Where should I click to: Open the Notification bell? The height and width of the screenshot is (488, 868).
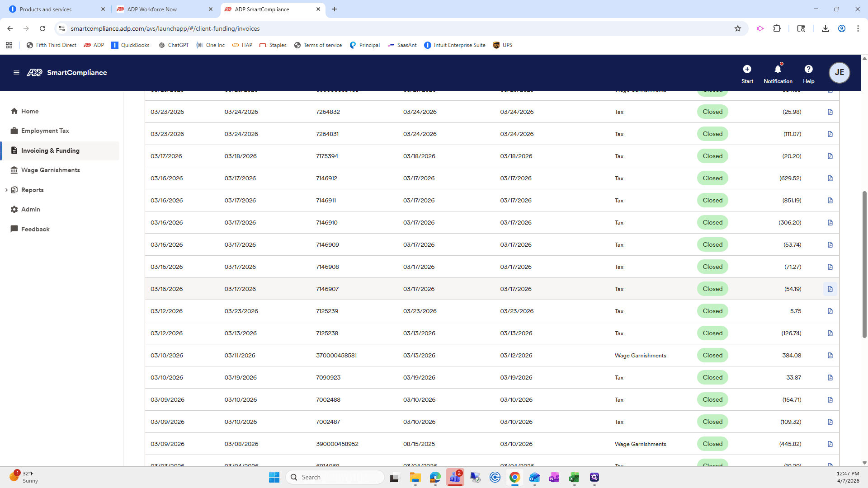778,69
